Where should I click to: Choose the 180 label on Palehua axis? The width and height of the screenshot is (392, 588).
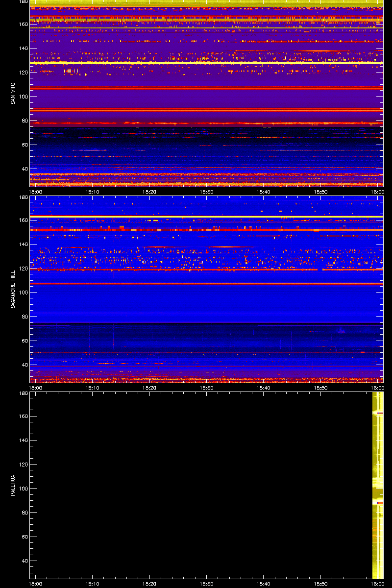click(24, 393)
